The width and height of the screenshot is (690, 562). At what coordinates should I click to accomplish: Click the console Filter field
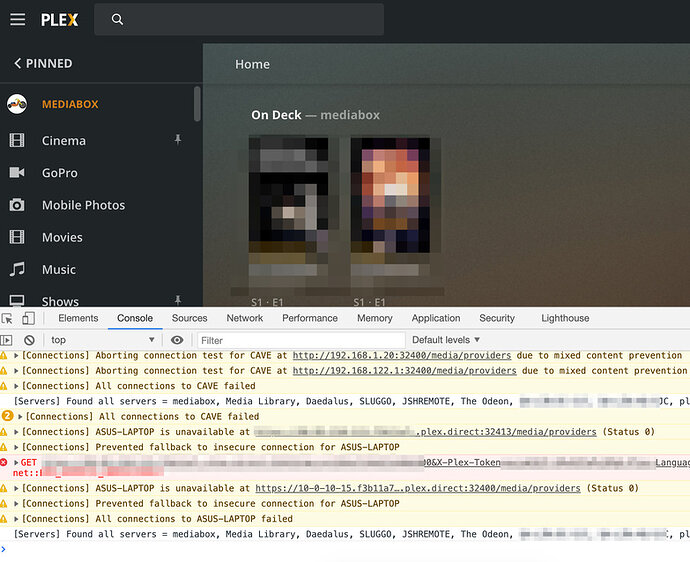pyautogui.click(x=301, y=340)
